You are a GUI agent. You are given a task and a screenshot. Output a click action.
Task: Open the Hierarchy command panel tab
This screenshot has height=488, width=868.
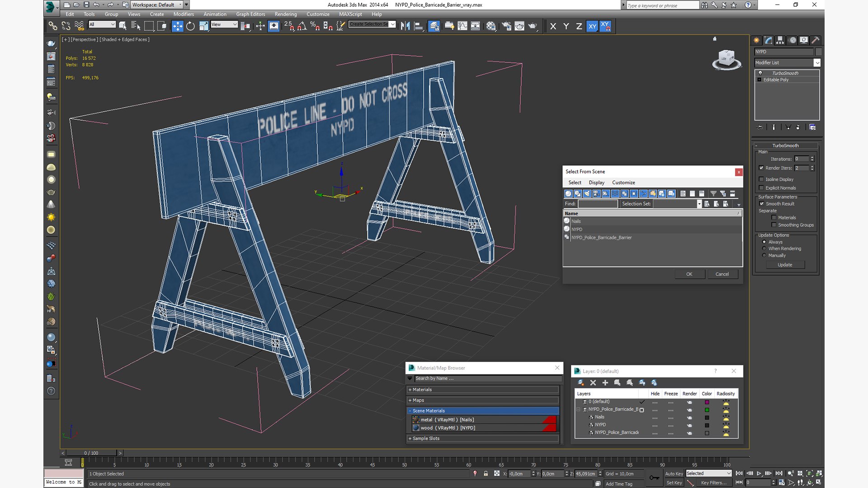(780, 40)
